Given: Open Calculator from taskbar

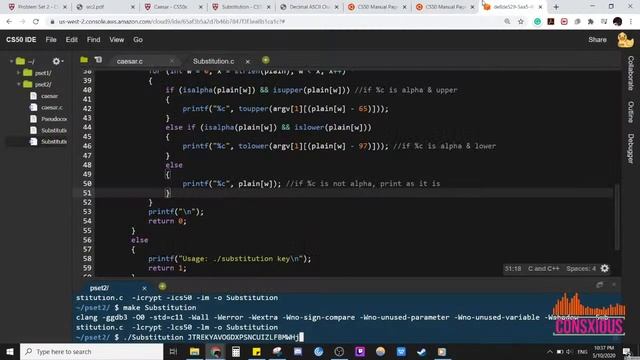Looking at the screenshot, I should (x=236, y=351).
